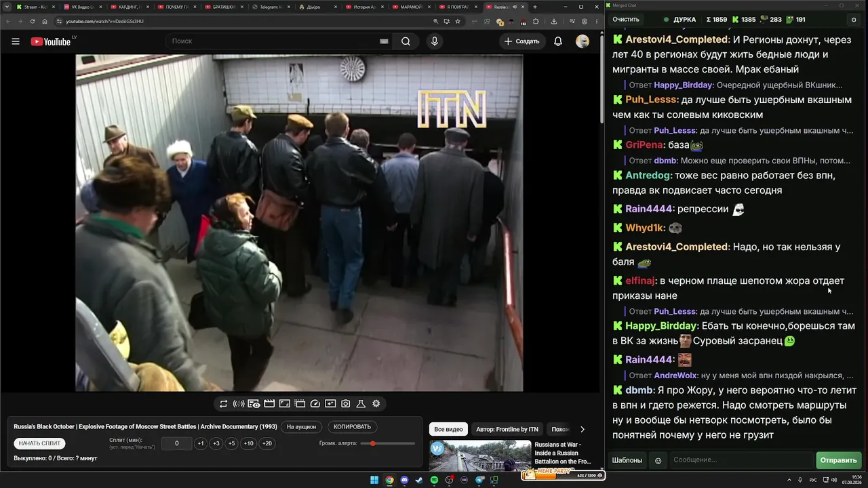Click the КОПИРОВАТЬ button
Viewport: 868px width, 488px height.
(x=353, y=427)
